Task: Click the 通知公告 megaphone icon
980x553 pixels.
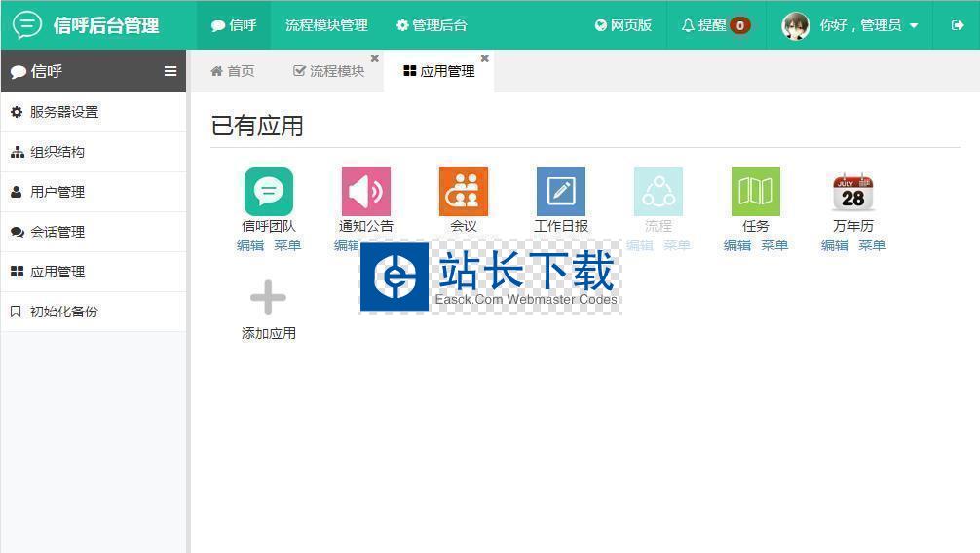Action: 365,192
